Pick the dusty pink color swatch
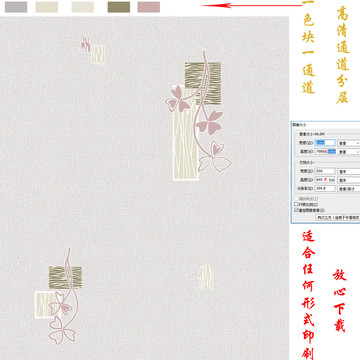 (x=149, y=7)
